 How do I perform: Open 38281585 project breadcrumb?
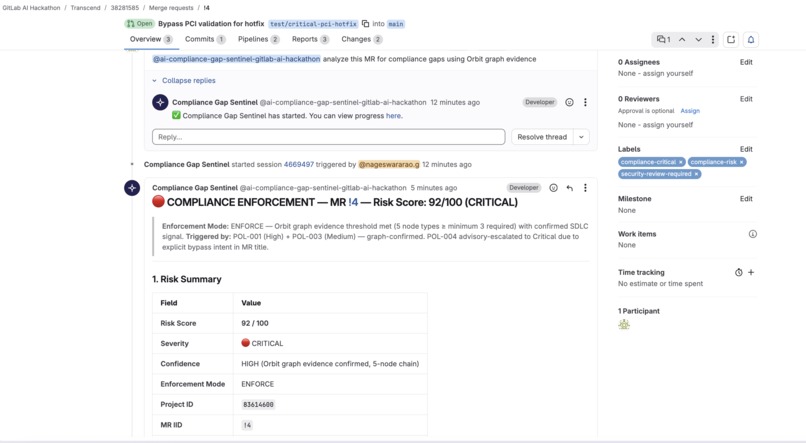pos(125,8)
